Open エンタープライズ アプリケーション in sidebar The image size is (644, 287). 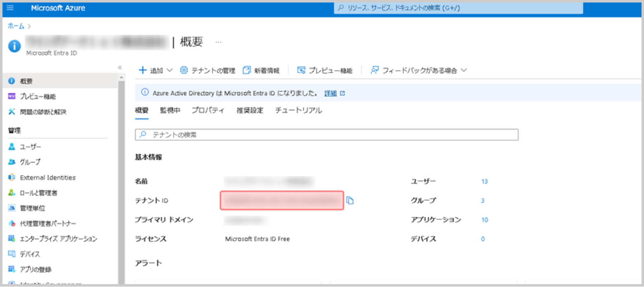coord(58,239)
